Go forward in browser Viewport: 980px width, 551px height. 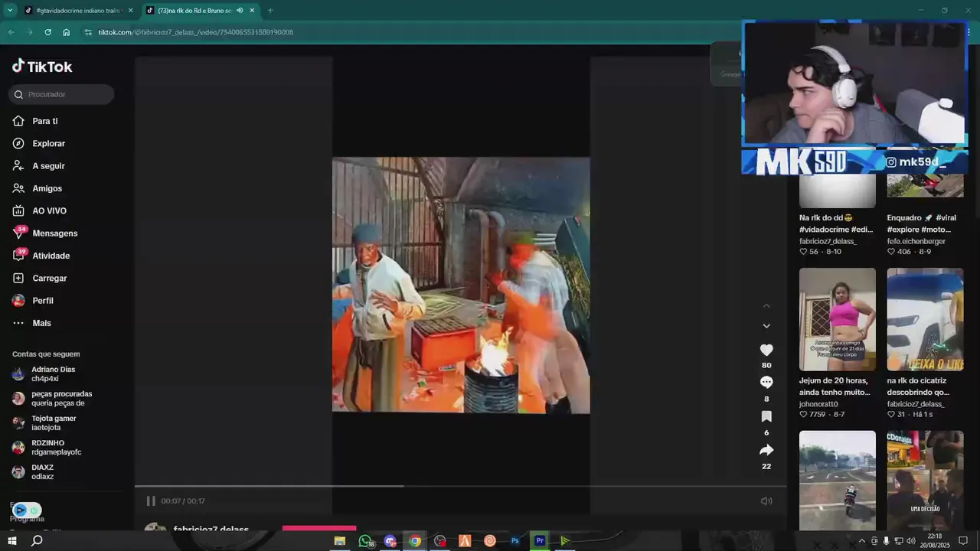coord(29,32)
